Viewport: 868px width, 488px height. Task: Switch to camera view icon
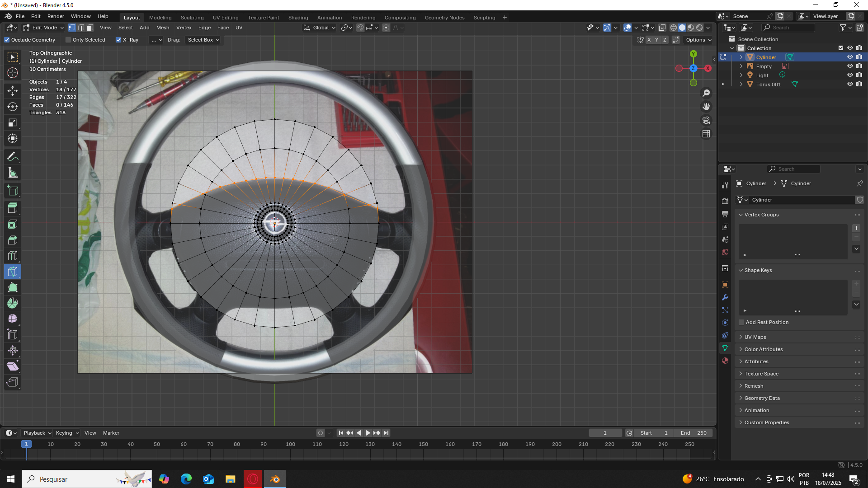[706, 120]
